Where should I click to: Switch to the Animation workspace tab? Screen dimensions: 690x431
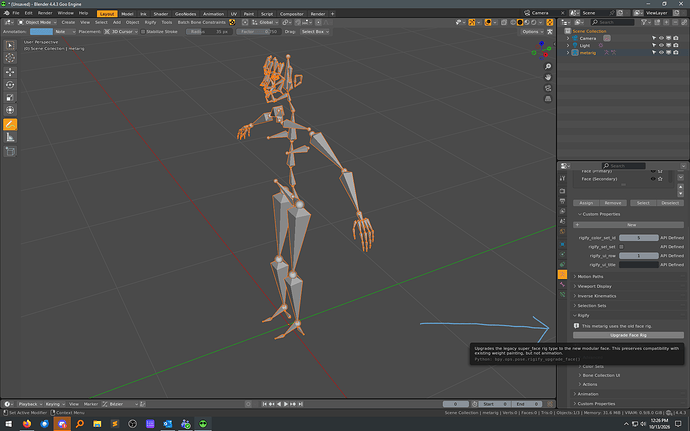[x=213, y=14]
